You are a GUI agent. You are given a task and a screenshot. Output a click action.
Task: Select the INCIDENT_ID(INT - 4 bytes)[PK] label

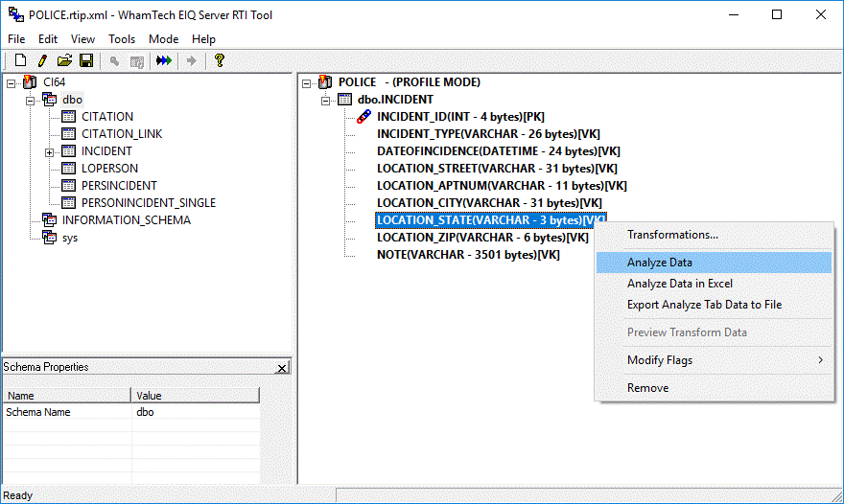click(460, 117)
